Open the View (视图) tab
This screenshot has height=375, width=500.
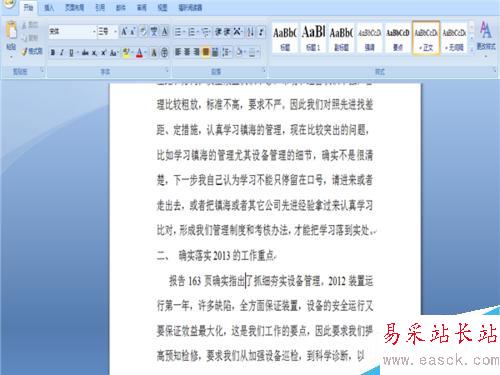point(162,7)
